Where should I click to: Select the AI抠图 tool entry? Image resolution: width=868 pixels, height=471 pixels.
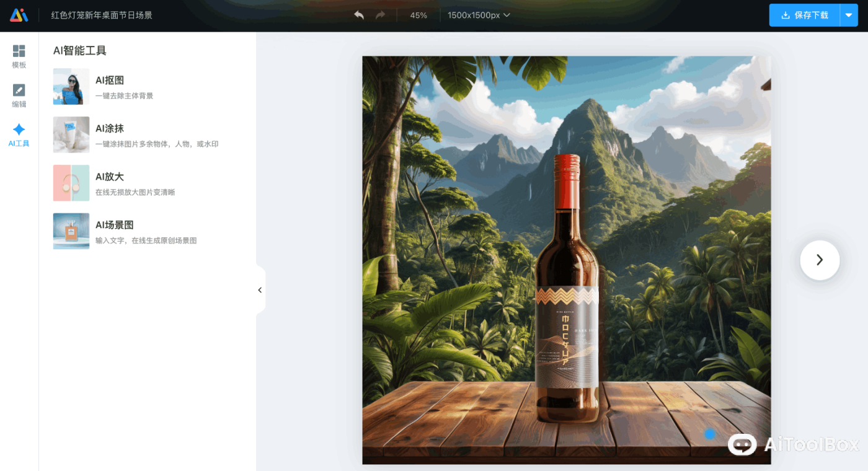click(x=110, y=80)
